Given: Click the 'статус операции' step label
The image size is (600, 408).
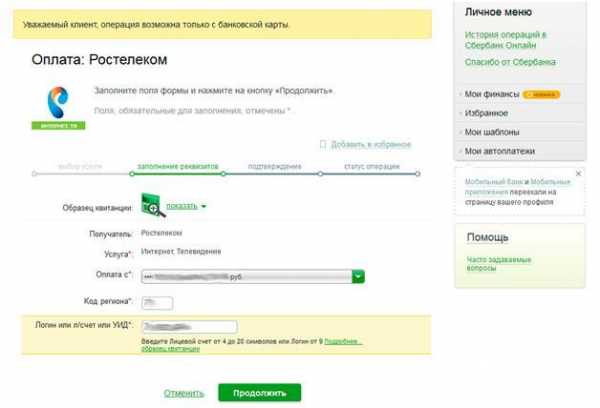Looking at the screenshot, I should 372,166.
